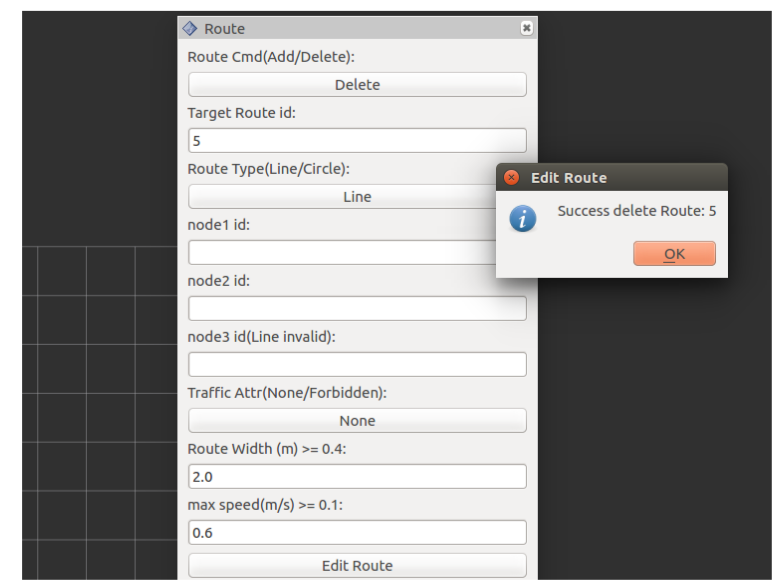Screen dimensions: 784x583
Task: Click the Route Width field showing 2.0
Action: pyautogui.click(x=357, y=477)
